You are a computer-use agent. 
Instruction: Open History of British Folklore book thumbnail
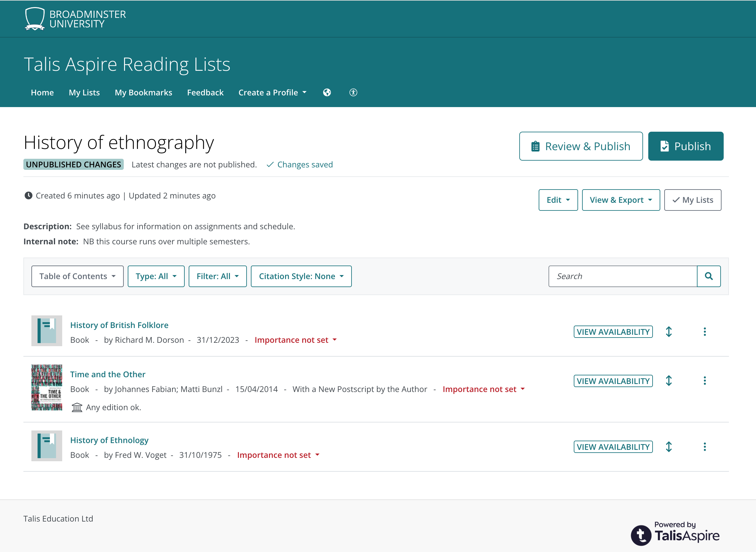47,331
